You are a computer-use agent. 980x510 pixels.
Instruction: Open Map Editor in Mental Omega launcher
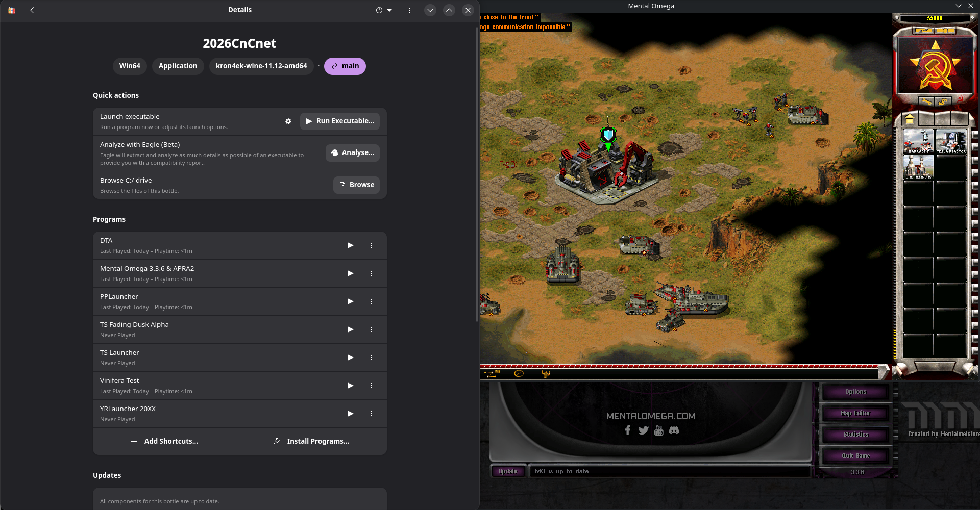pos(855,413)
